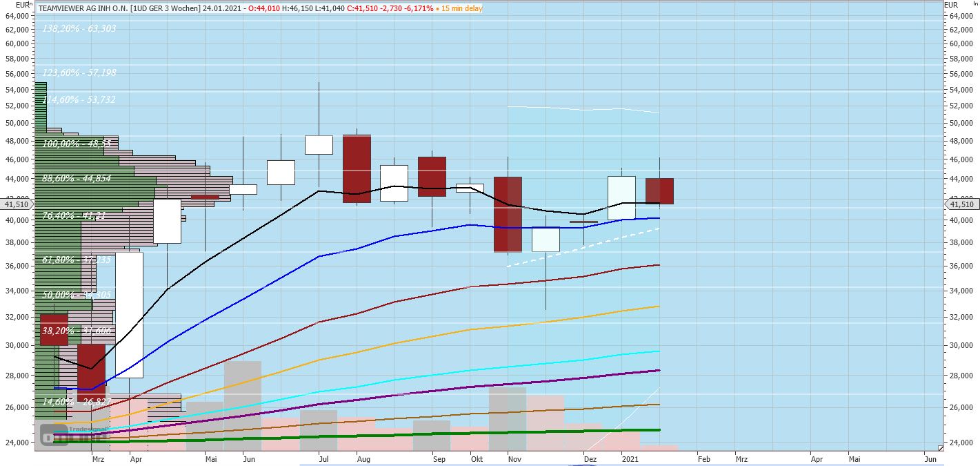Select the large red August candle body

coord(357,168)
